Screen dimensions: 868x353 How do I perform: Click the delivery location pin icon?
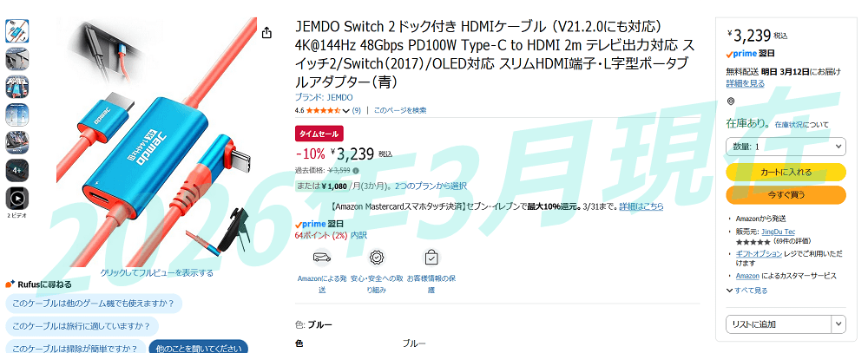[x=730, y=101]
